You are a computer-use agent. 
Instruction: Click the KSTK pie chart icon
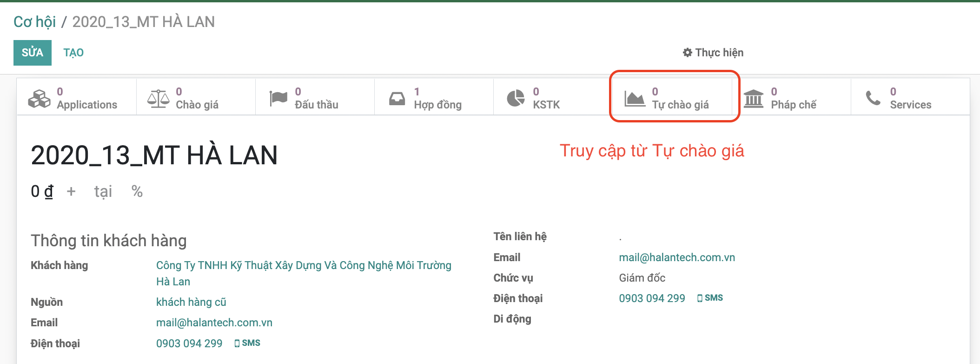[516, 98]
